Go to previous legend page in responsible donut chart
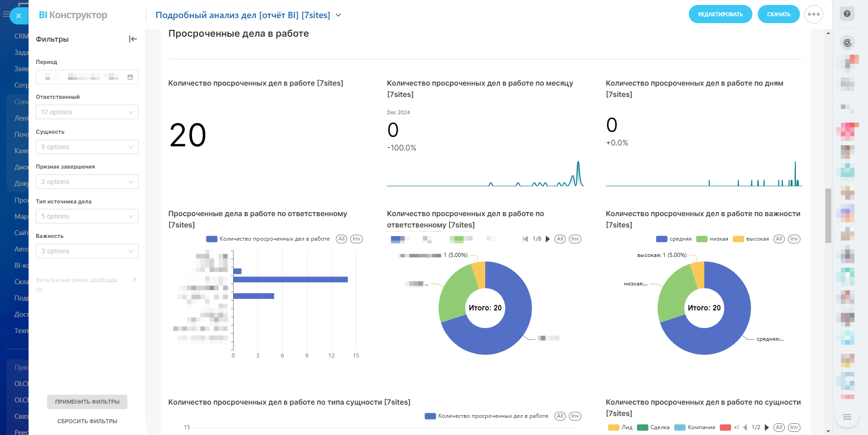The height and width of the screenshot is (435, 868). [526, 239]
